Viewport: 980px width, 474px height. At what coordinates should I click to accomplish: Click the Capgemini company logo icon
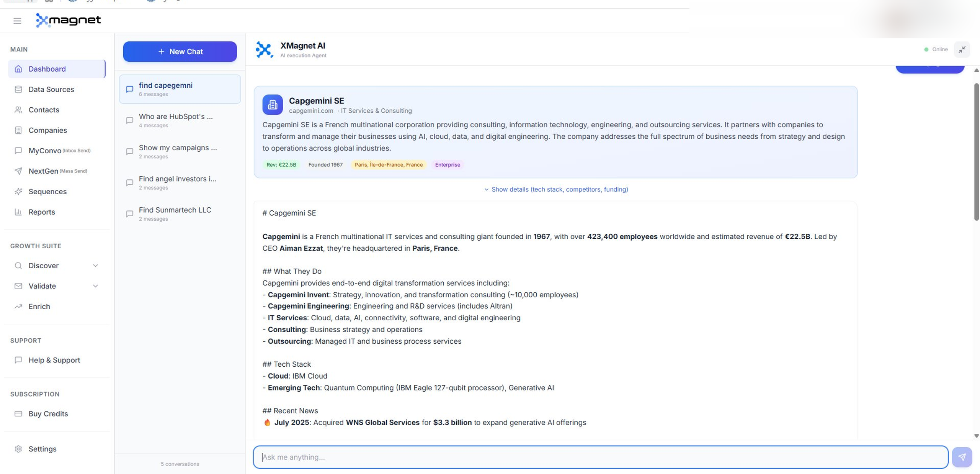pyautogui.click(x=272, y=104)
